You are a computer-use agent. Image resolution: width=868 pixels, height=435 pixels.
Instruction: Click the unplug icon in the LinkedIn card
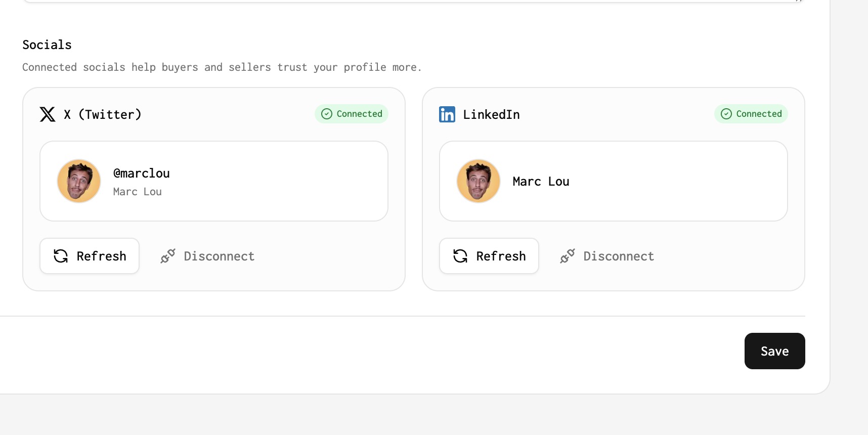click(568, 256)
